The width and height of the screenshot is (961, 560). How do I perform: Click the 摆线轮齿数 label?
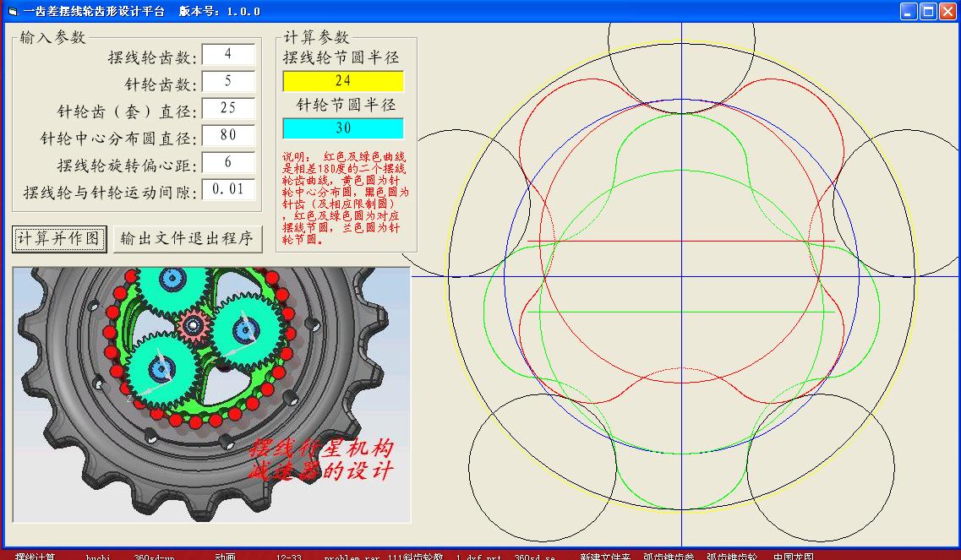click(x=152, y=57)
